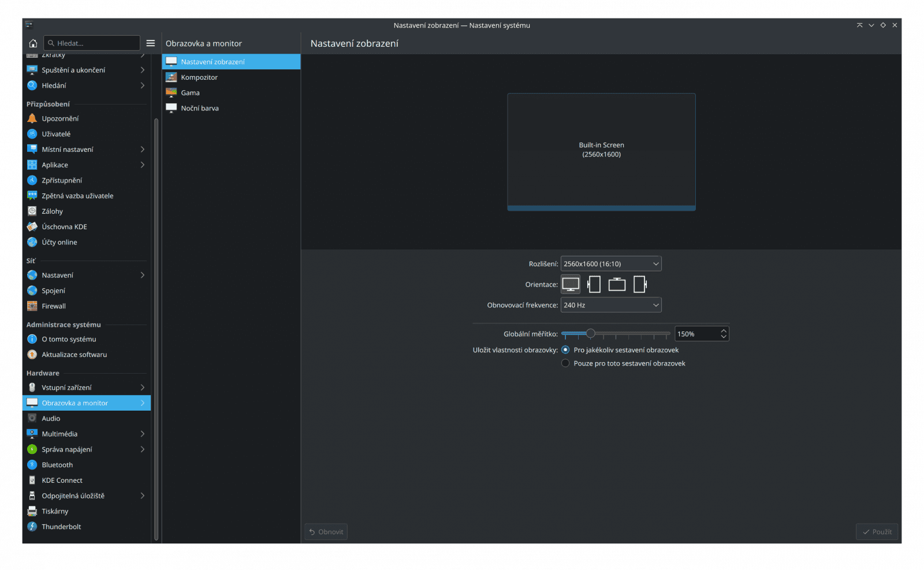924x570 pixels.
Task: Open the hamburger menu next to search
Action: click(x=151, y=43)
